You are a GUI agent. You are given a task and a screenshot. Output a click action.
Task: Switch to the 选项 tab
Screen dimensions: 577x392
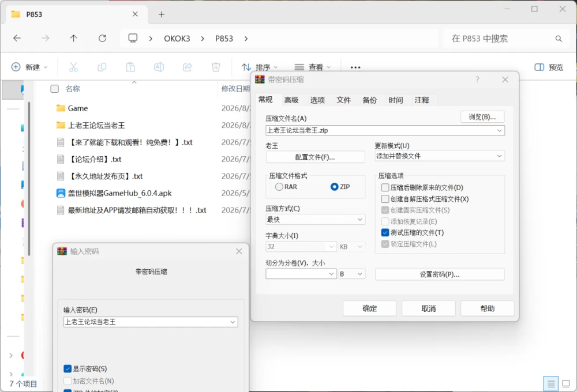[317, 100]
